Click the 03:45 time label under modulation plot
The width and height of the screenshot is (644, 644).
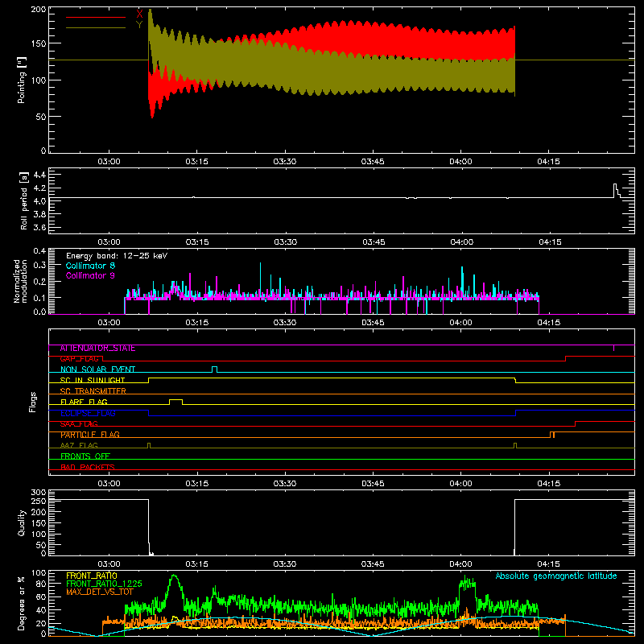click(373, 323)
